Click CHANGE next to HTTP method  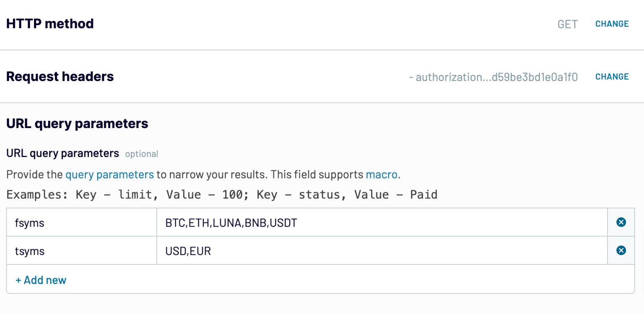click(x=612, y=24)
